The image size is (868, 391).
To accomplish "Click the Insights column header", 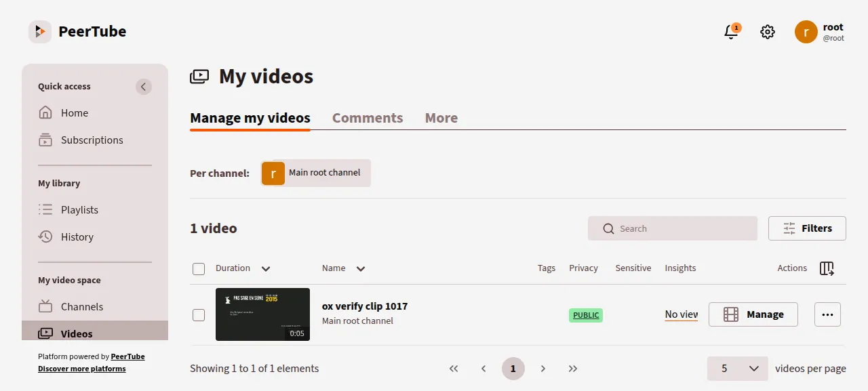I will [680, 268].
